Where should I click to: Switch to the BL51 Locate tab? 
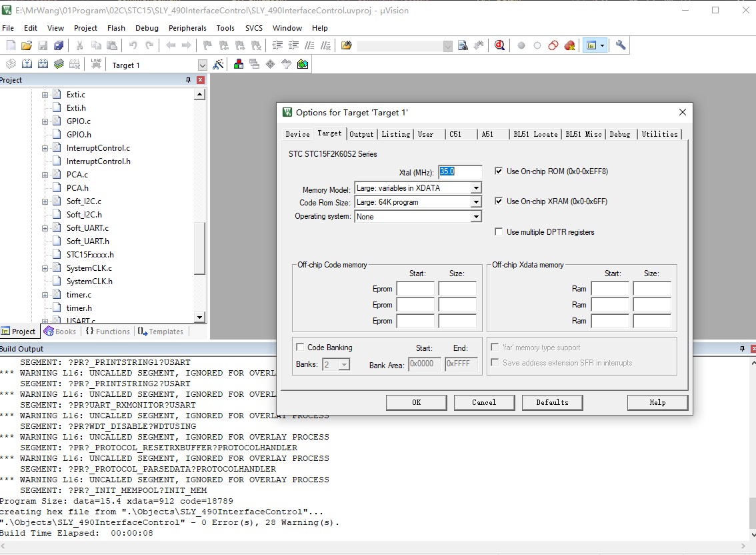pos(535,134)
